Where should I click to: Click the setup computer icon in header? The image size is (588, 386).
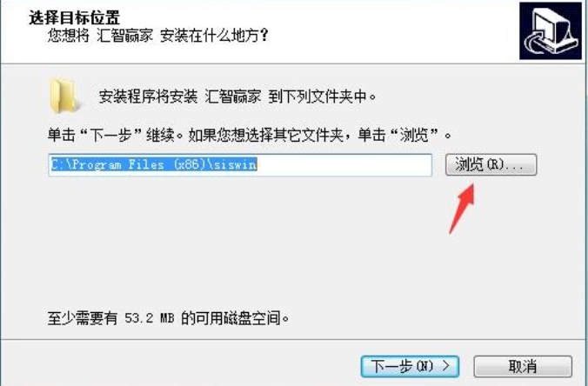(x=551, y=30)
